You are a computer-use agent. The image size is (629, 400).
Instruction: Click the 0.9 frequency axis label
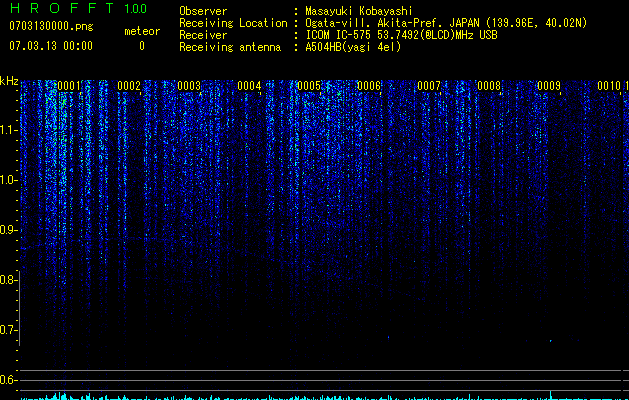(x=8, y=230)
